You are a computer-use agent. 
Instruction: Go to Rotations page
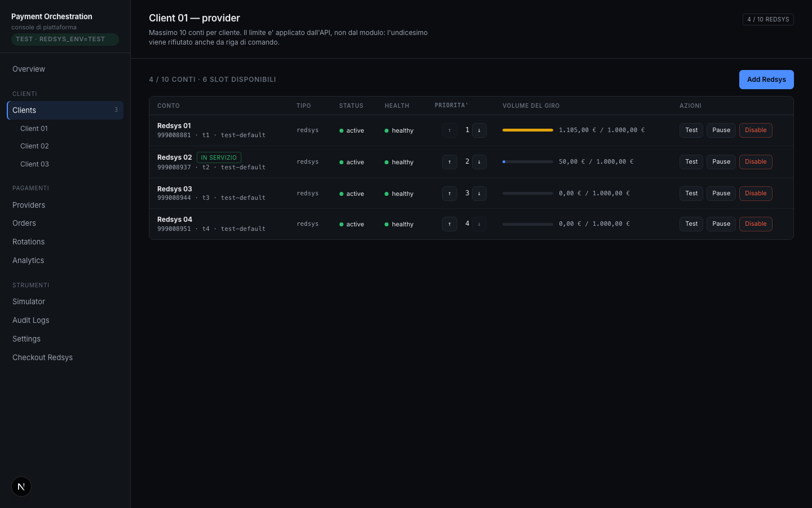[65, 242]
